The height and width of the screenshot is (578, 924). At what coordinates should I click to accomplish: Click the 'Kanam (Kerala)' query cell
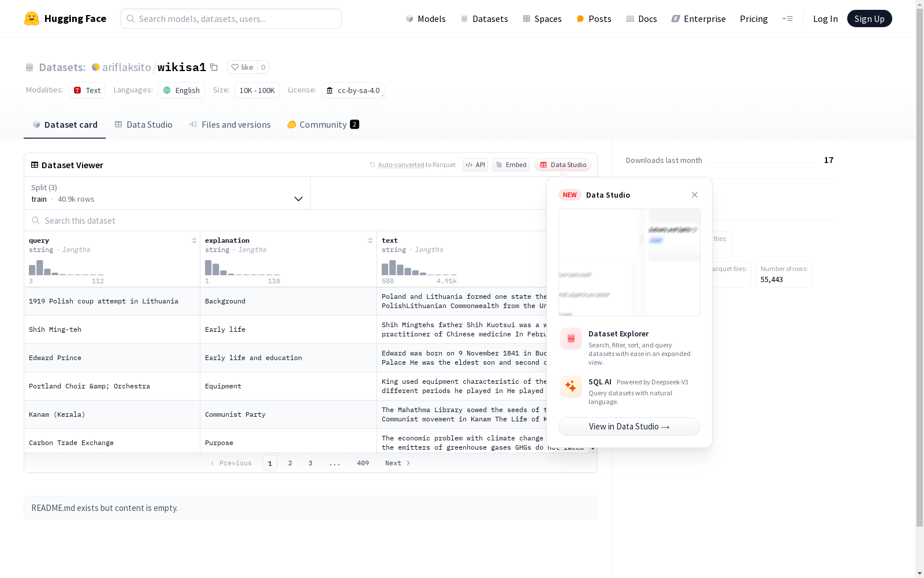[x=112, y=414]
